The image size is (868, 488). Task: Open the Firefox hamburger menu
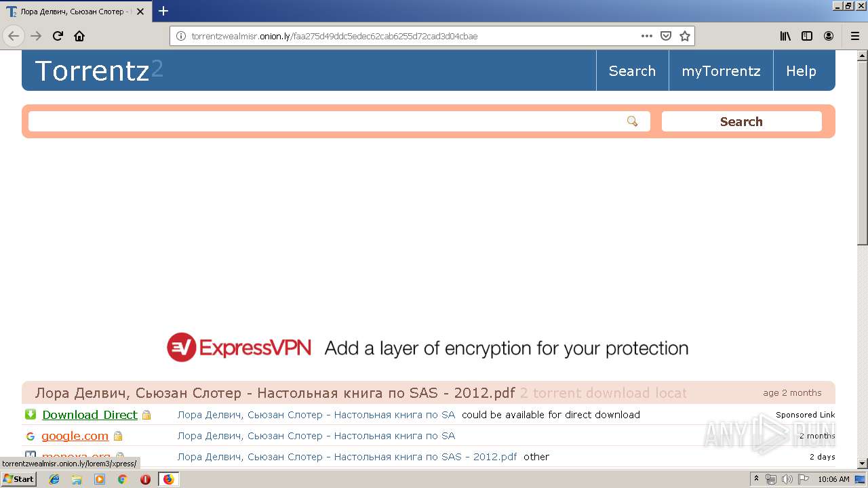pyautogui.click(x=854, y=36)
